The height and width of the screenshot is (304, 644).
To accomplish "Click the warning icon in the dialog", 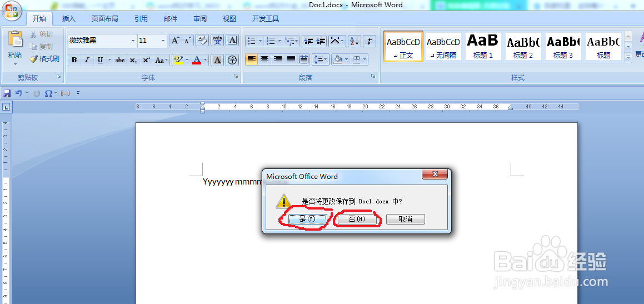I will [283, 201].
